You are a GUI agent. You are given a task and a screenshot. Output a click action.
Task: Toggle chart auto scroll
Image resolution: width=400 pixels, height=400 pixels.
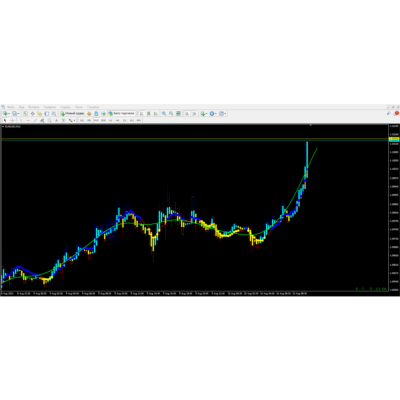point(187,114)
